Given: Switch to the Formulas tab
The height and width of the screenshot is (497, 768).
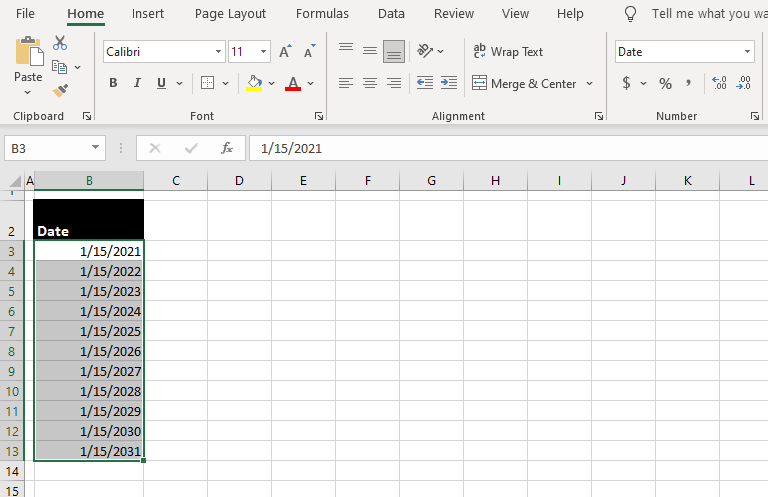Looking at the screenshot, I should 322,14.
